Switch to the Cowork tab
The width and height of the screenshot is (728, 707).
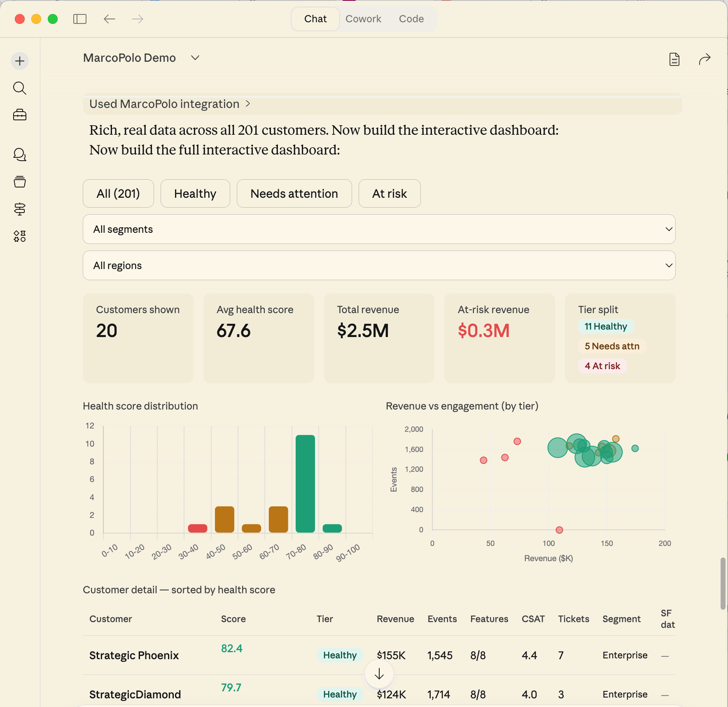click(364, 19)
